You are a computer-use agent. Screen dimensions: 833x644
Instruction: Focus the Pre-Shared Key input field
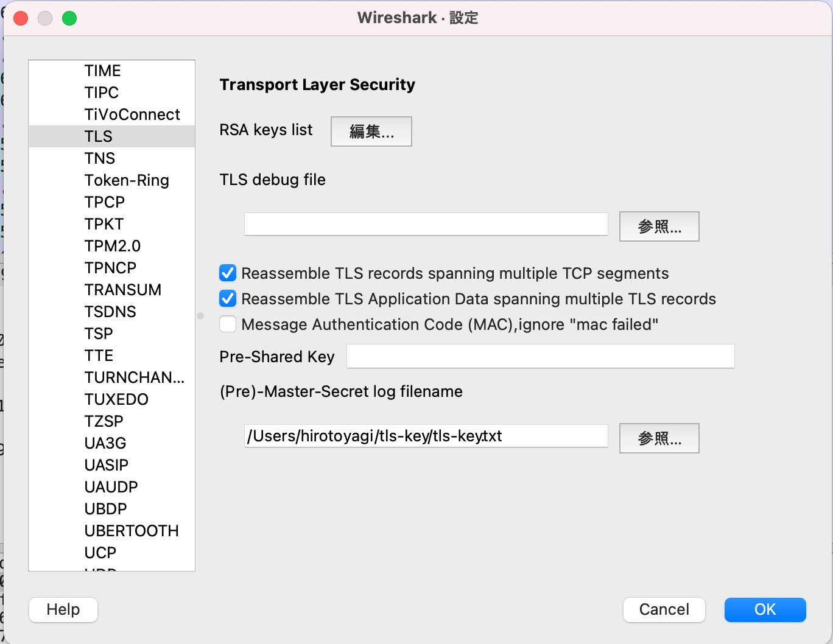(540, 356)
